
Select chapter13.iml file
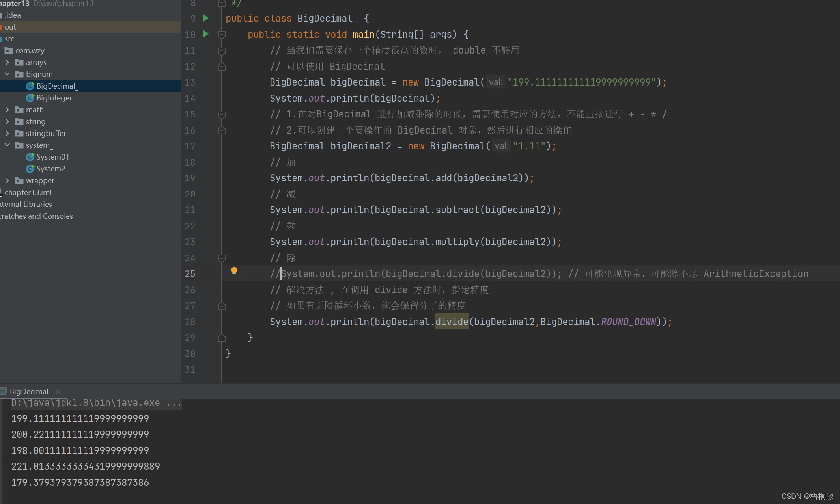pyautogui.click(x=28, y=192)
